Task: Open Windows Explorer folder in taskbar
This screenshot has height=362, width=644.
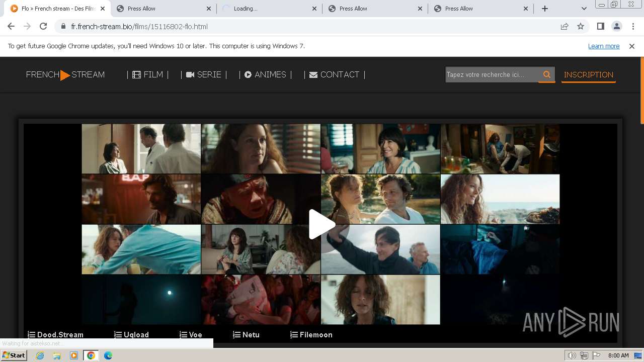Action: click(57, 355)
